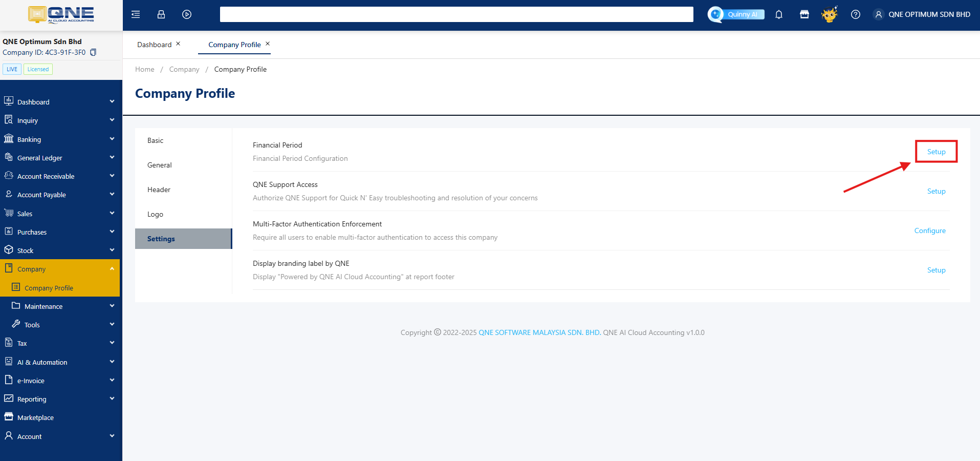Click the Company Profile submenu list icon
Image resolution: width=980 pixels, height=461 pixels.
point(16,287)
